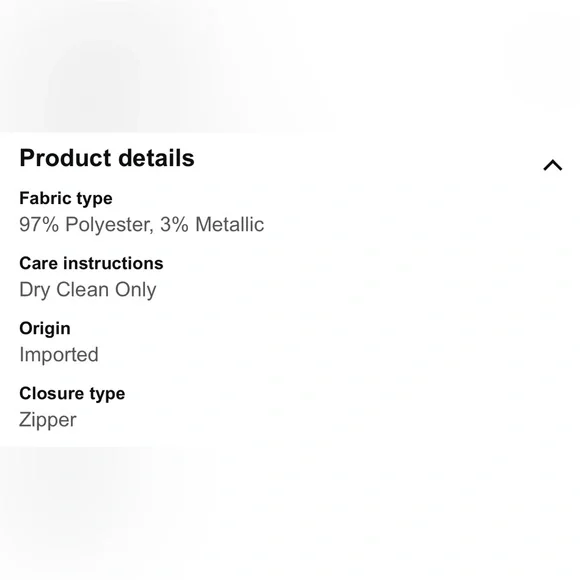
Task: Click the word Polyester in fabric composition
Action: pos(109,225)
